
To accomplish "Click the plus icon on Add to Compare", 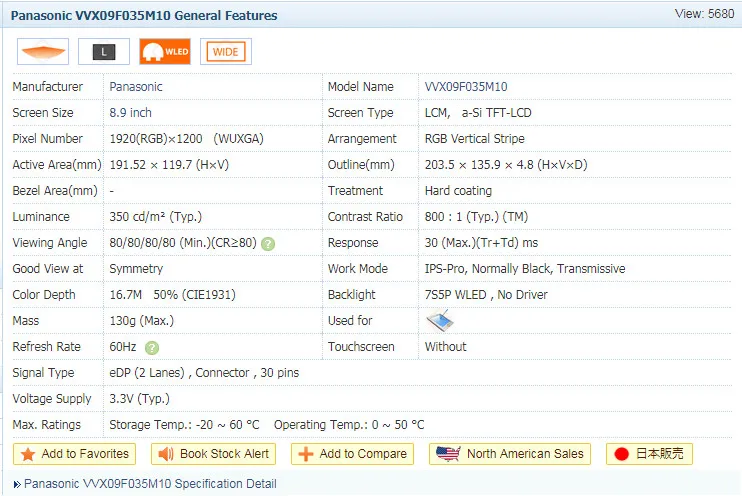I will 306,454.
